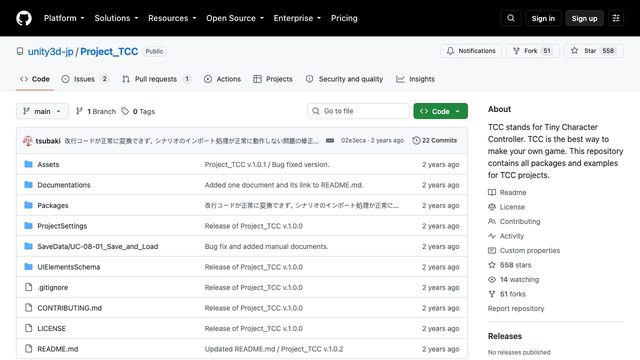Click the tag icon next to 0 Tags
Image resolution: width=640 pixels, height=360 pixels.
coord(125,111)
